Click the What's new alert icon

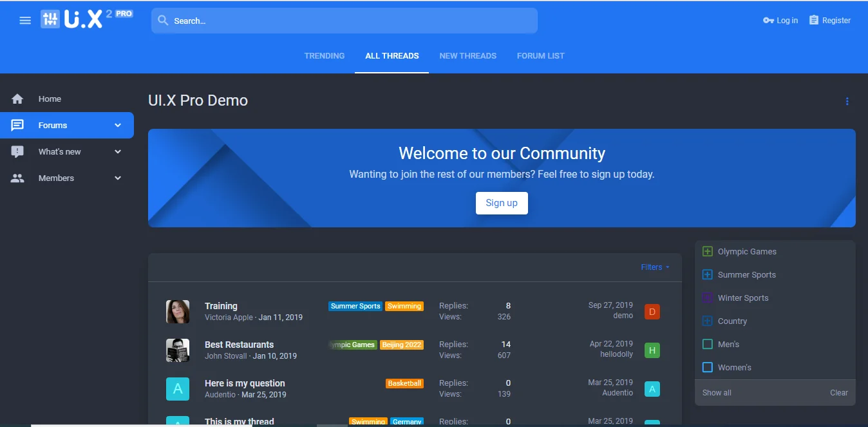(x=17, y=152)
